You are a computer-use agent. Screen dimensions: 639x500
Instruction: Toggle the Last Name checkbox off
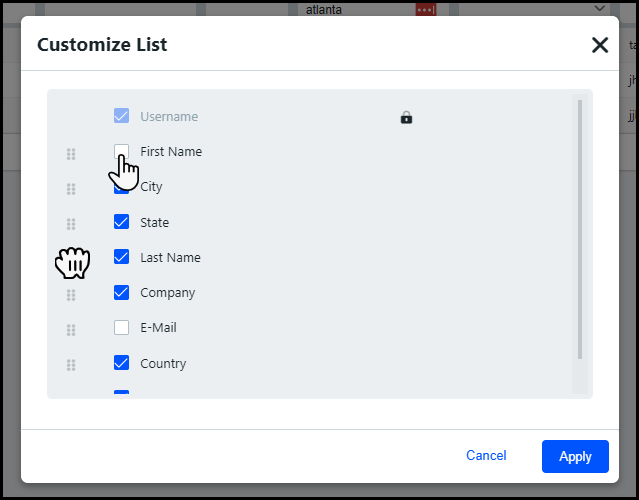[x=122, y=257]
